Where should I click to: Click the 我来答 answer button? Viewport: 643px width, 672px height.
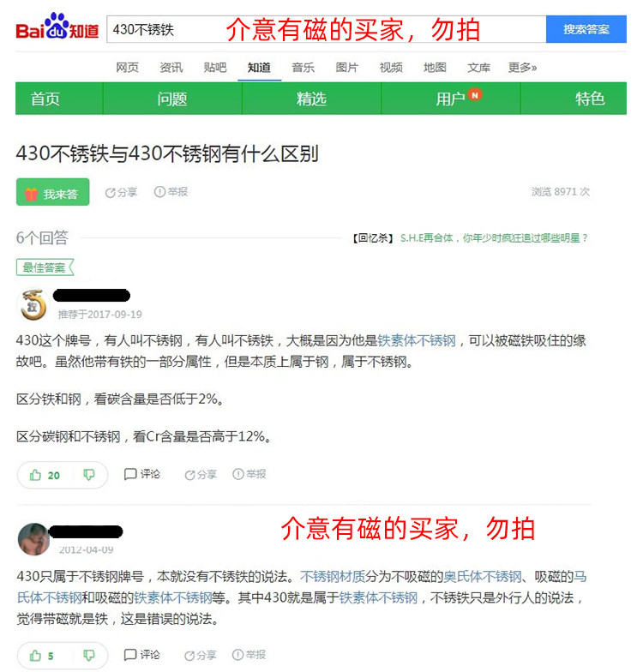pyautogui.click(x=53, y=192)
